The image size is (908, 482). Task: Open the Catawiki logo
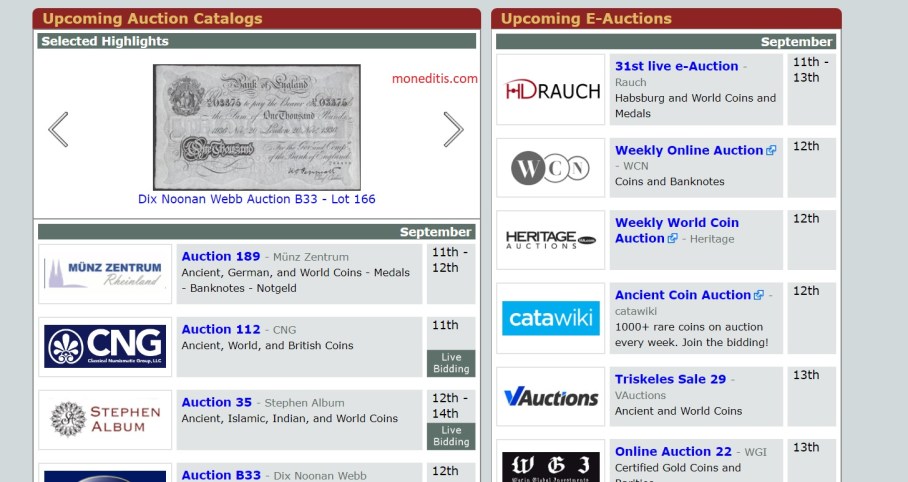[x=551, y=318]
